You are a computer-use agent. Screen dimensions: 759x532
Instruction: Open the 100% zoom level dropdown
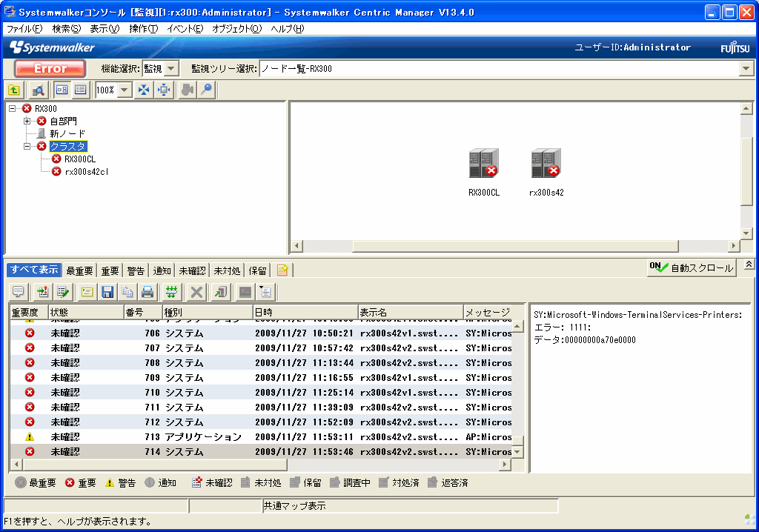(x=125, y=90)
